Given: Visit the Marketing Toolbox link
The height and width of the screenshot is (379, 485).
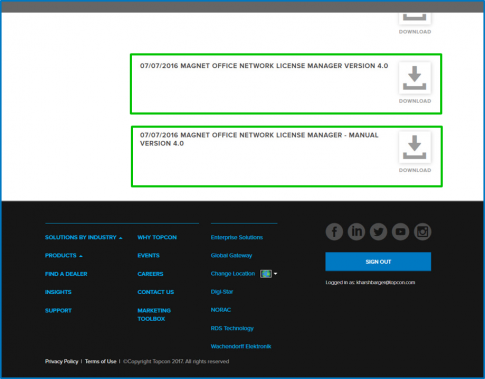Looking at the screenshot, I should pyautogui.click(x=154, y=315).
